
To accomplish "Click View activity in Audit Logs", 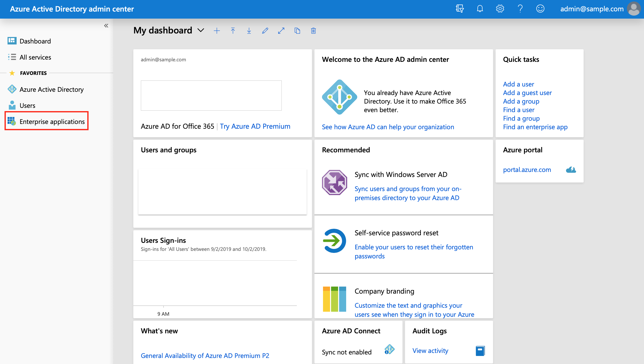I will coord(430,351).
